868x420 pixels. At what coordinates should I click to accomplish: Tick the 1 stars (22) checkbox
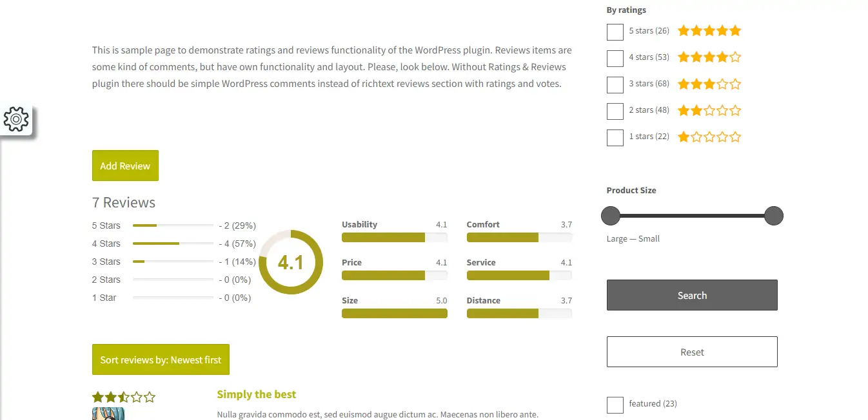(x=615, y=137)
